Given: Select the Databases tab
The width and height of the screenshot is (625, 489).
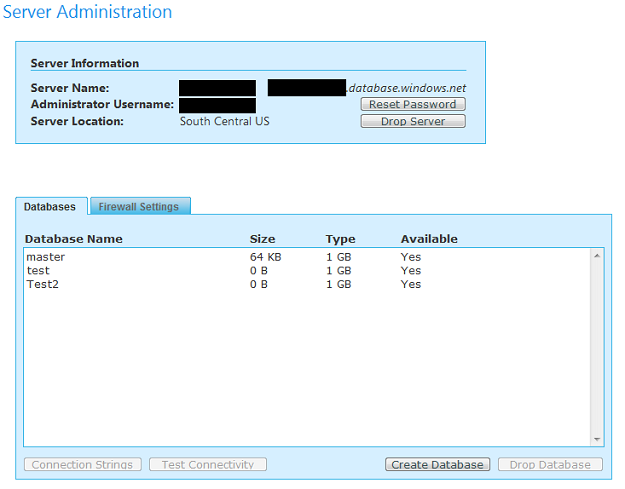Looking at the screenshot, I should tap(51, 206).
